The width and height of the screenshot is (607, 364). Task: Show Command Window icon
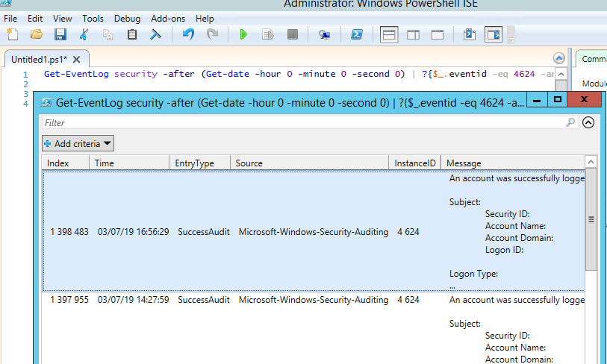(x=470, y=35)
